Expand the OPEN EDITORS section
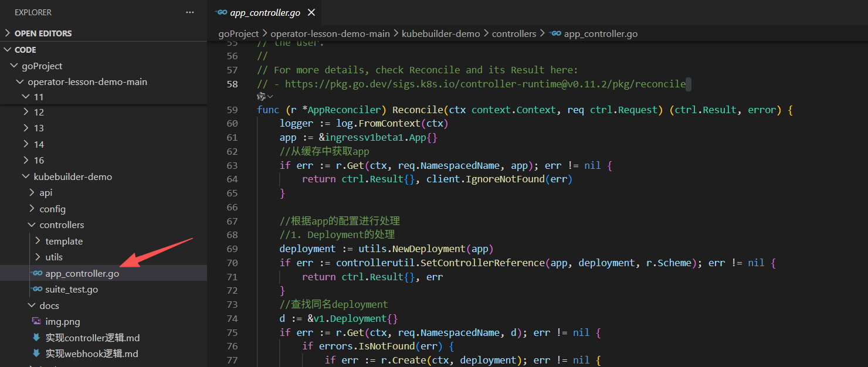Viewport: 868px width, 367px height. click(8, 33)
